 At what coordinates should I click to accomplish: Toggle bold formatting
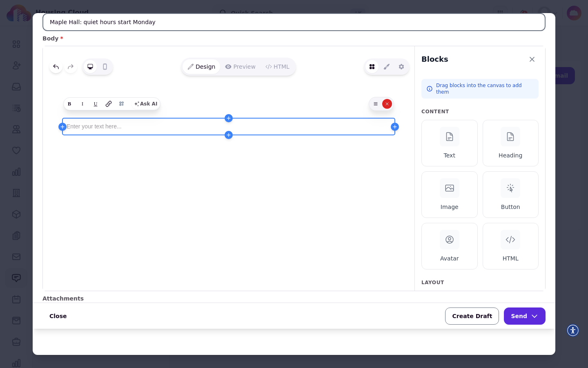point(69,104)
